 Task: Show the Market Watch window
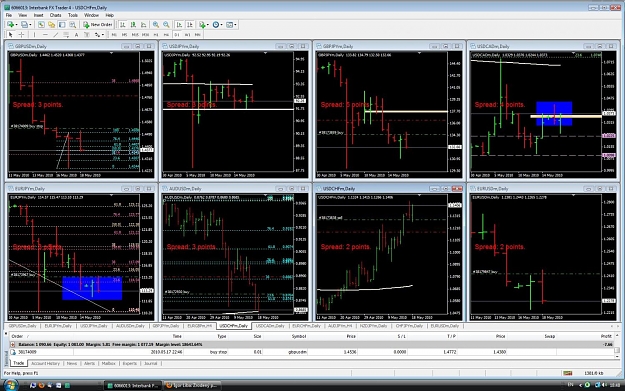[41, 25]
